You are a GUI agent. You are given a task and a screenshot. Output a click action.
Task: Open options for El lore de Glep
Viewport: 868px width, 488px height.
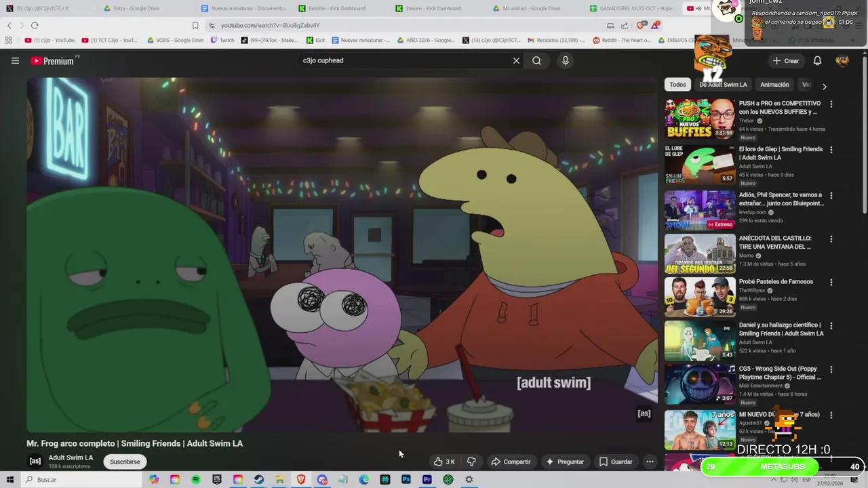(x=831, y=150)
